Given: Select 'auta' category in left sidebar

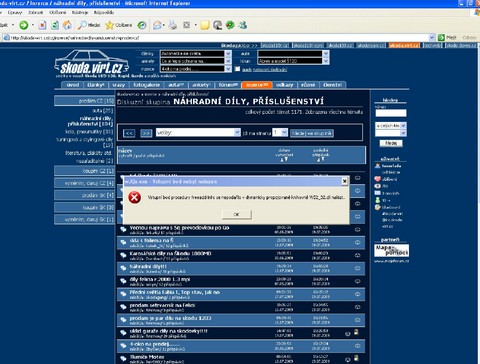Looking at the screenshot, I should [103, 110].
